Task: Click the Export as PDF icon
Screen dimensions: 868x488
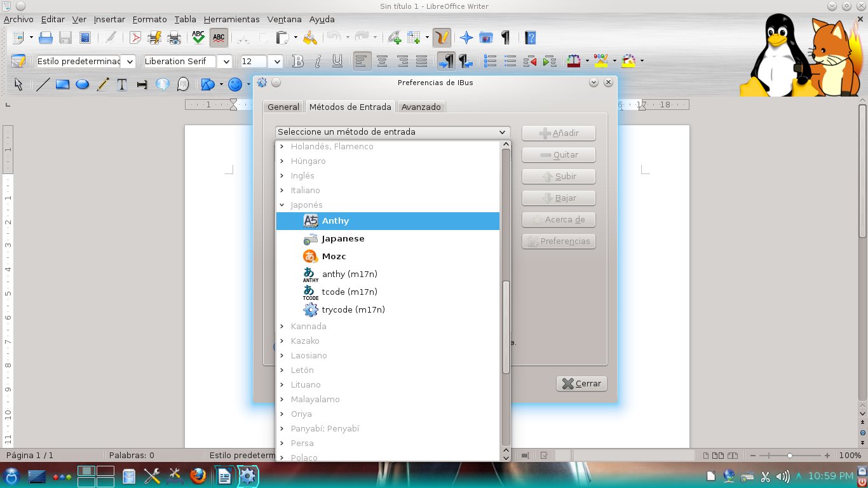Action: pyautogui.click(x=135, y=37)
